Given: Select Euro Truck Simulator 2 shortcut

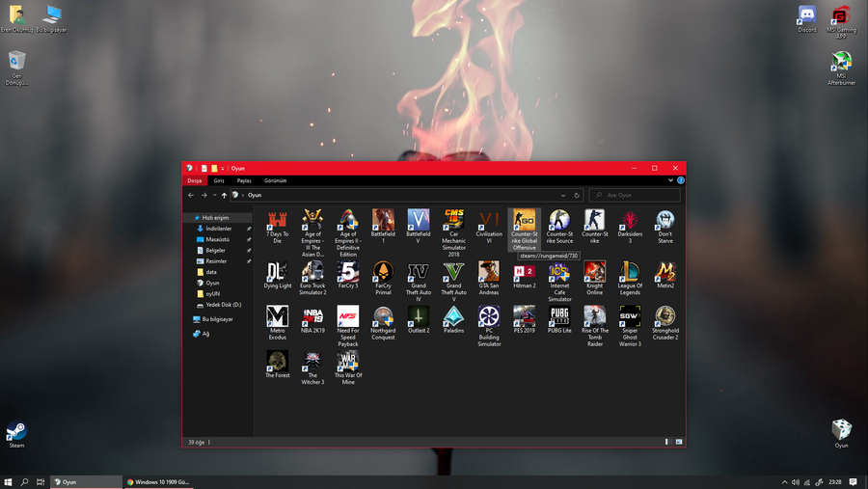Looking at the screenshot, I should tap(312, 278).
